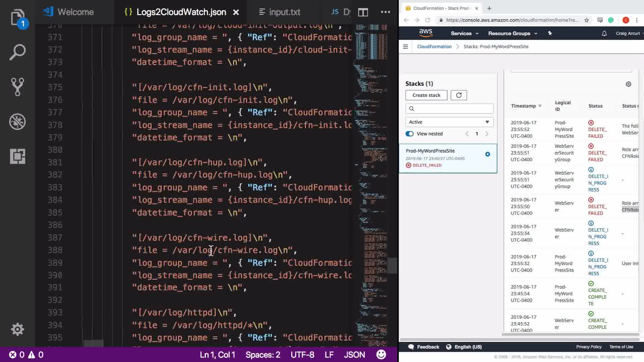Click the AWS notifications bell
This screenshot has height=362, width=644.
tap(604, 34)
